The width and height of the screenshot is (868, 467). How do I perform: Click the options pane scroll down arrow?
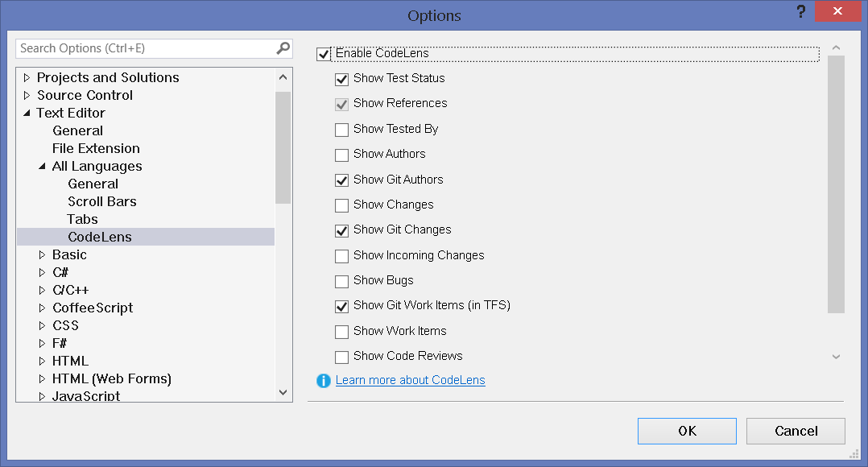pos(836,357)
